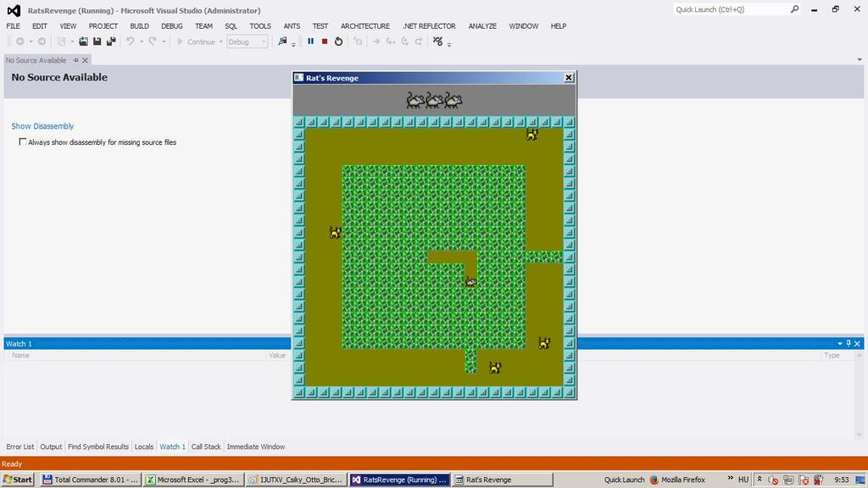Expand the Undo history dropdown arrow
The width and height of the screenshot is (868, 488).
[142, 42]
